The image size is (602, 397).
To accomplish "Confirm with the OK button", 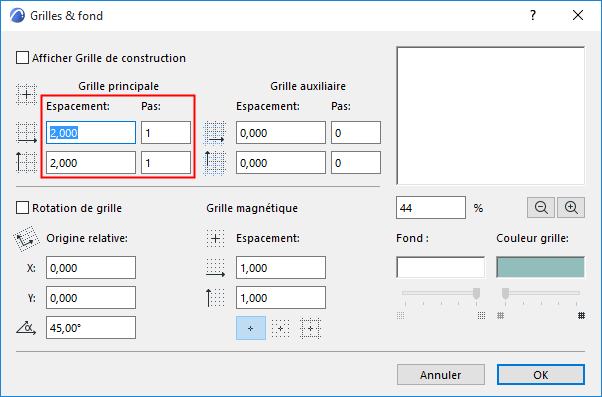I will 541,375.
